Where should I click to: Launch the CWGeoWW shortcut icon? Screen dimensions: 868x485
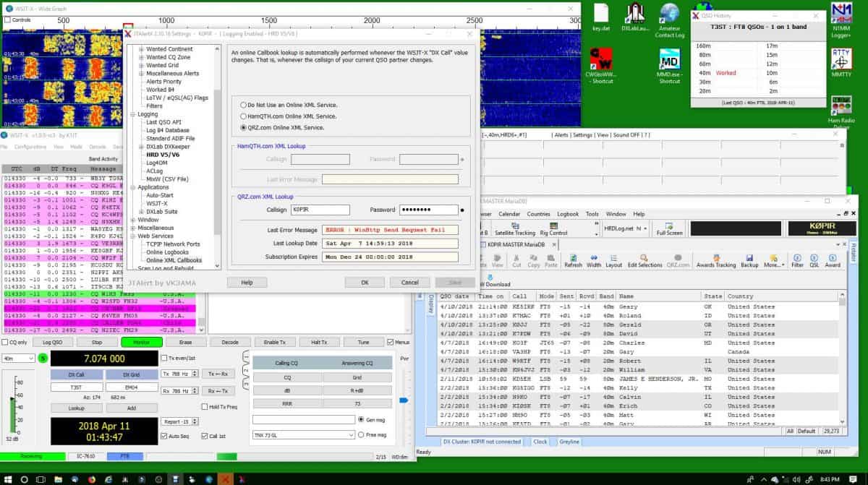click(602, 66)
